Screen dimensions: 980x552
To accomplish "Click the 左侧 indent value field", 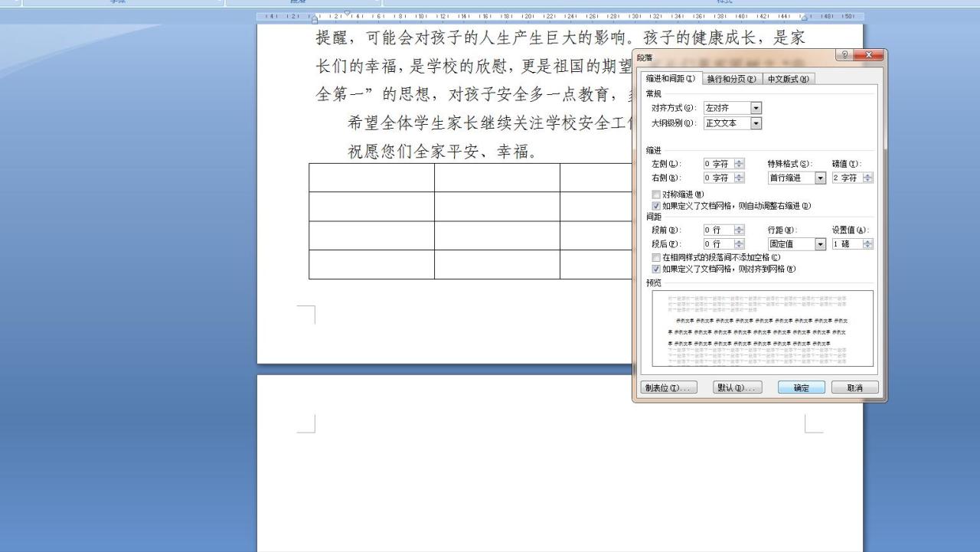I will tap(719, 164).
